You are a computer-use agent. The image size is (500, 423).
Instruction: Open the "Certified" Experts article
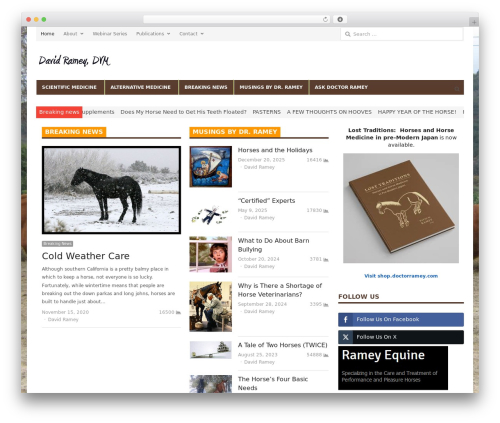(x=266, y=201)
